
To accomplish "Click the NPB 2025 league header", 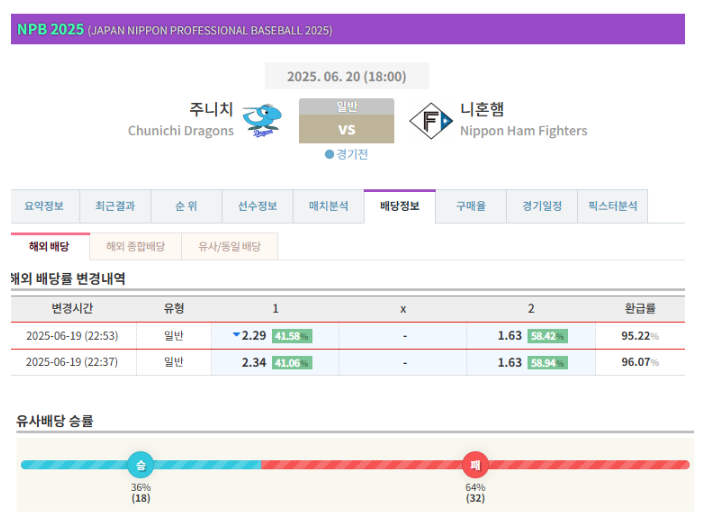I will (348, 29).
